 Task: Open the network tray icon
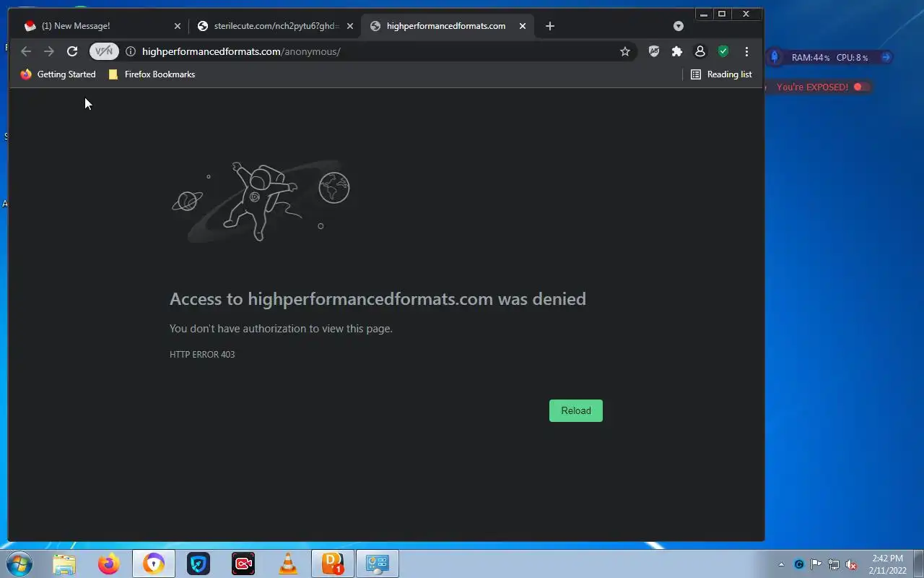tap(834, 564)
